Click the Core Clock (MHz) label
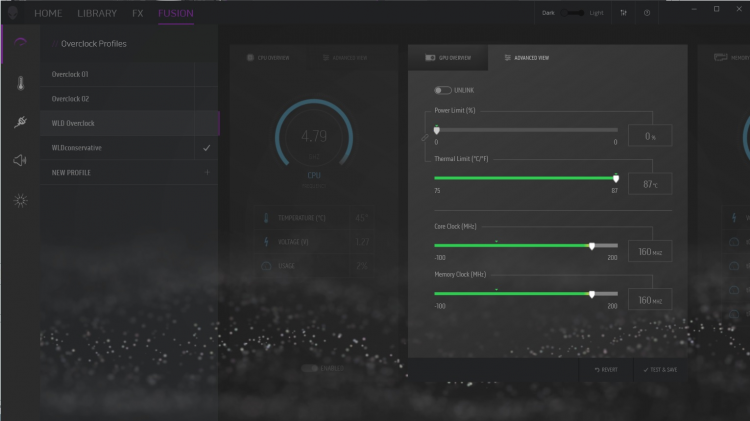This screenshot has height=421, width=750. [x=455, y=226]
